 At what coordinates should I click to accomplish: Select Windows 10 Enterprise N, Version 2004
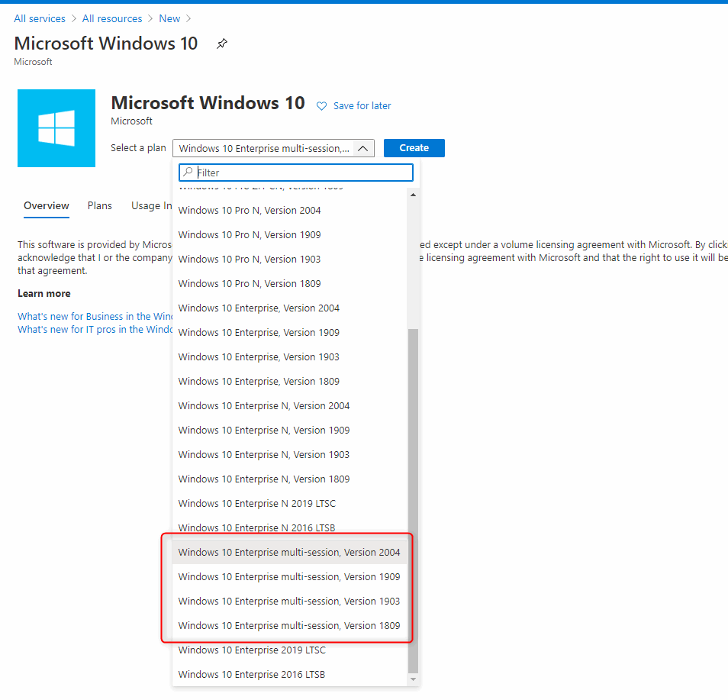click(290, 406)
